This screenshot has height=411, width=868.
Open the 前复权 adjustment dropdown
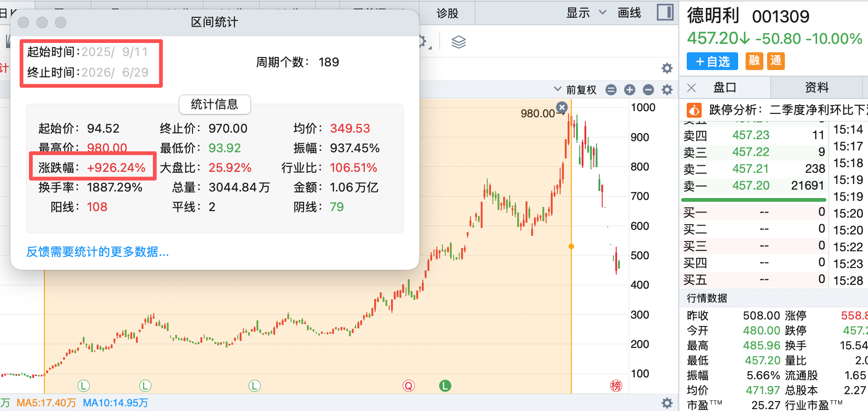pyautogui.click(x=575, y=90)
